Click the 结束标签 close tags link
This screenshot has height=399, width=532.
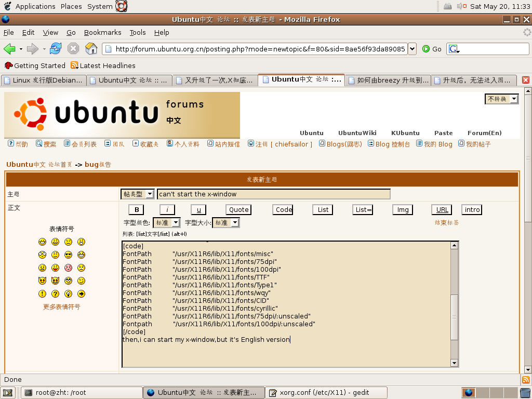(x=447, y=223)
